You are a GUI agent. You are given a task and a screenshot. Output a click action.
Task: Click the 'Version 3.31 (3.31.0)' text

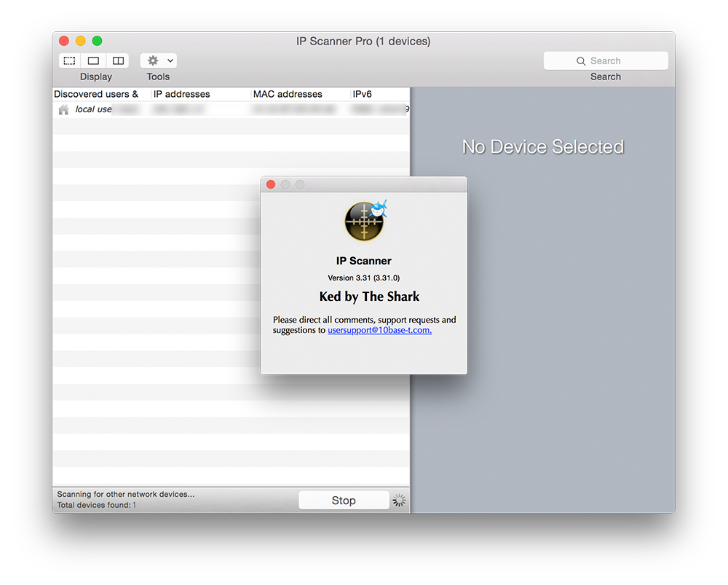coord(363,278)
